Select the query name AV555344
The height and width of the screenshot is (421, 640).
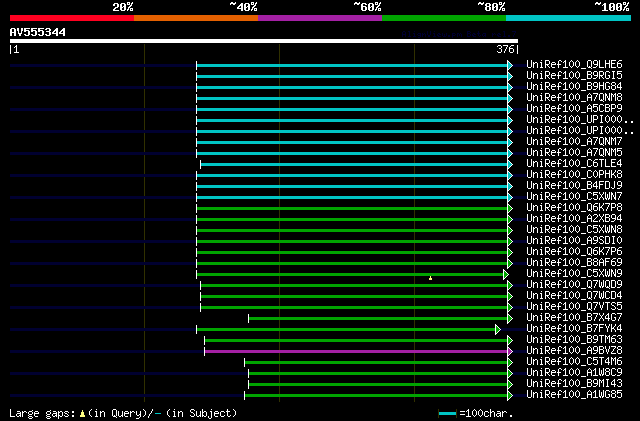tap(38, 32)
